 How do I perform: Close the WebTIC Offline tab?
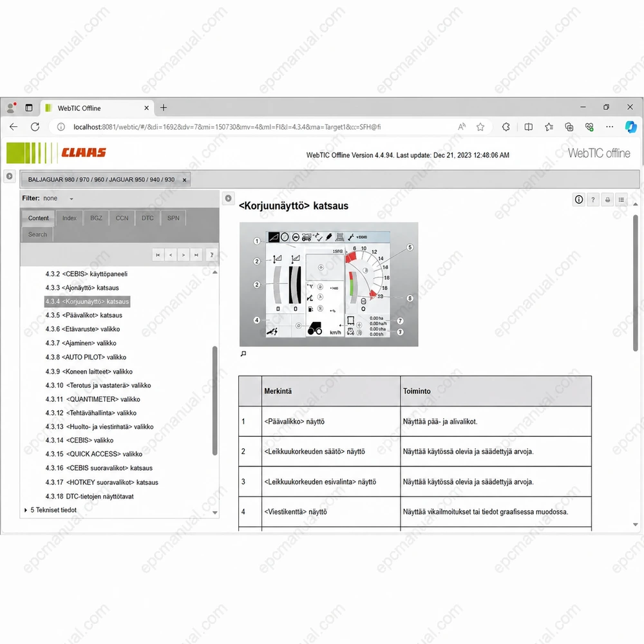[x=146, y=108]
